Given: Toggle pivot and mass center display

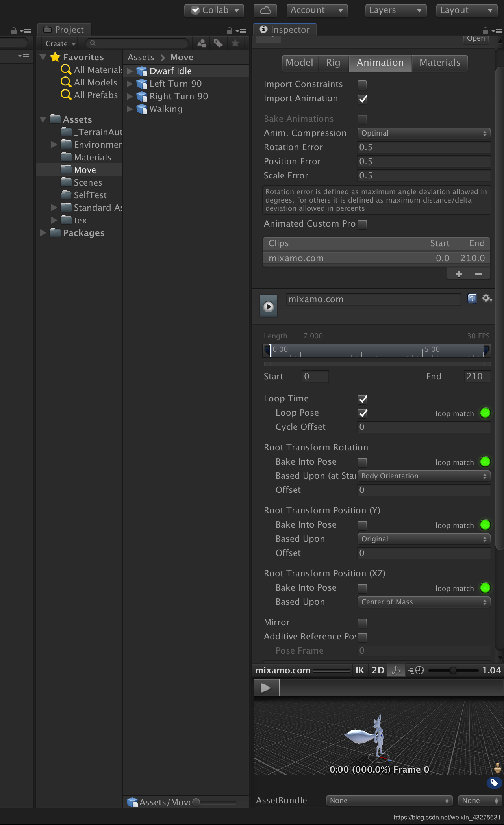Looking at the screenshot, I should (396, 670).
